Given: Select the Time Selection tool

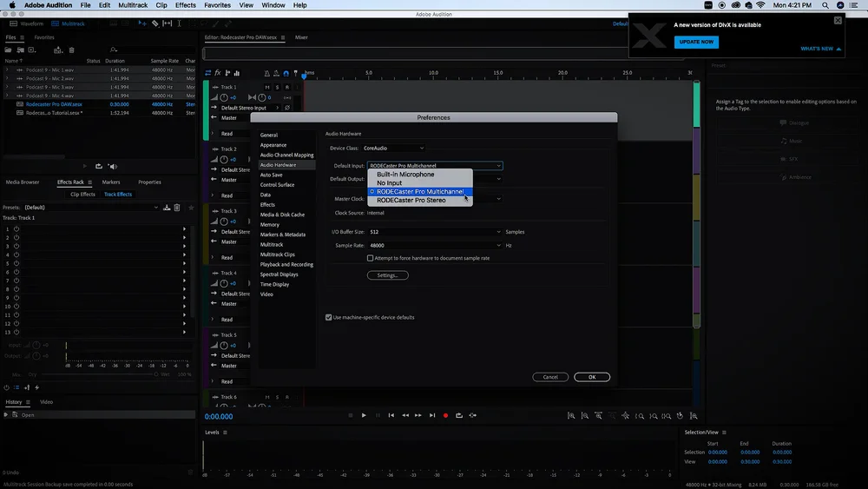Looking at the screenshot, I should 179,23.
